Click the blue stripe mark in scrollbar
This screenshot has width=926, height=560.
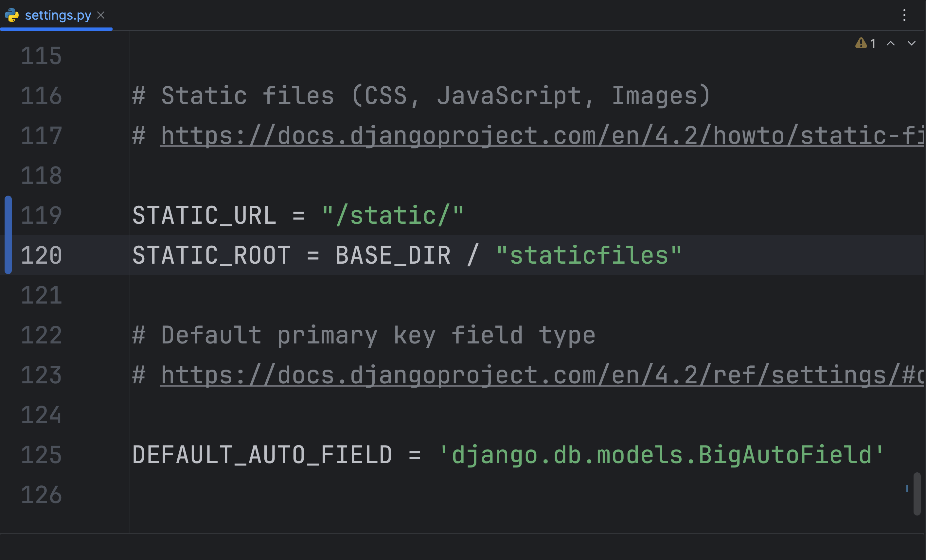907,488
